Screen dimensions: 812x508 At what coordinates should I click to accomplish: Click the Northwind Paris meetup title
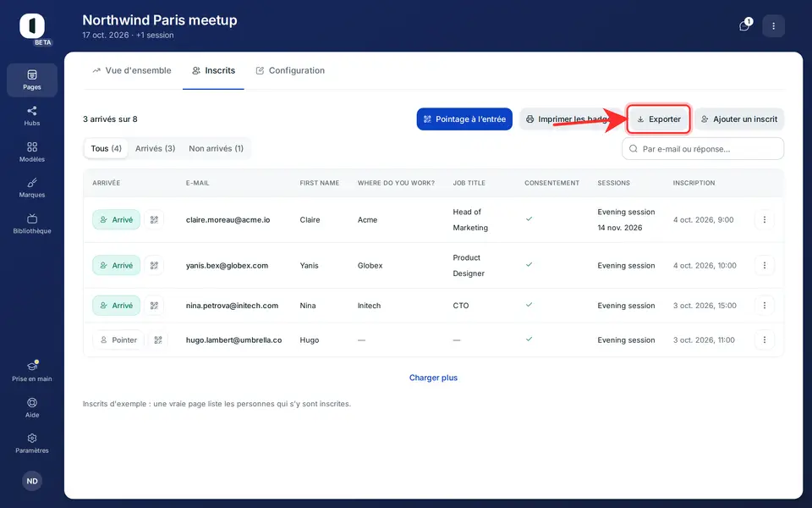[x=160, y=20]
